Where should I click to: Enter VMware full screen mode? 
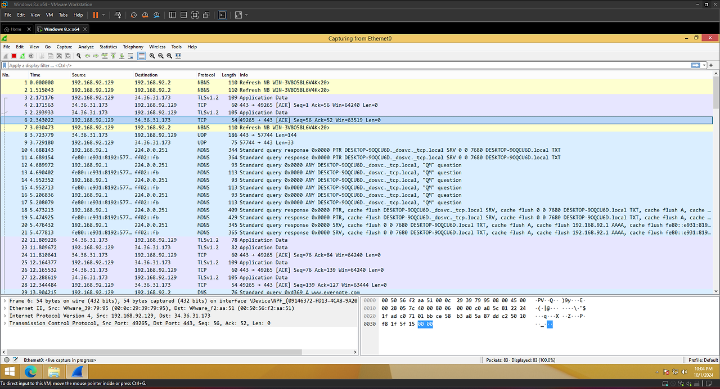[195, 15]
